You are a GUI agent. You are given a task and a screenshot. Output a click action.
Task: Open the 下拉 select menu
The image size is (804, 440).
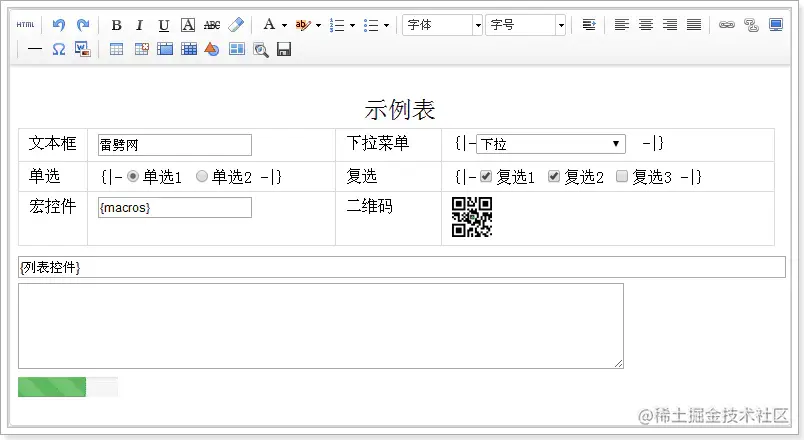pyautogui.click(x=551, y=144)
